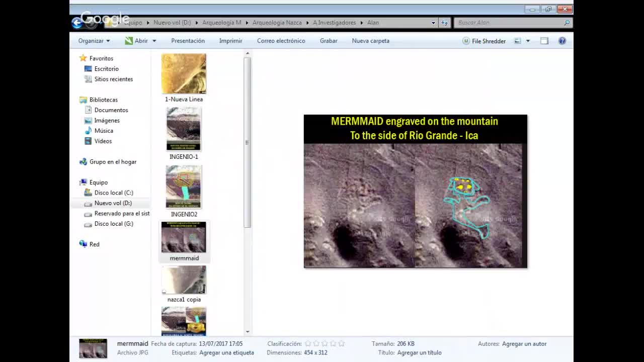Click Grabar in the toolbar
The width and height of the screenshot is (644, 362).
pos(329,41)
